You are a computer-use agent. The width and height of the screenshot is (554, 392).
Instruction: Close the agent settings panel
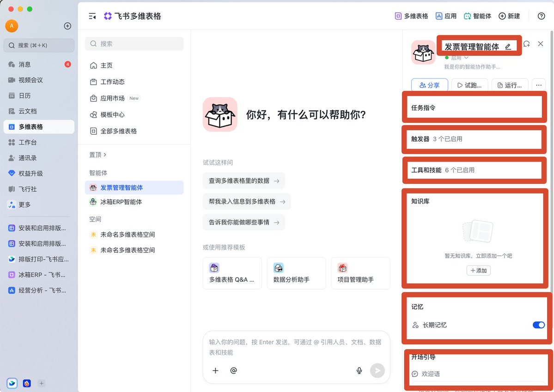[541, 44]
